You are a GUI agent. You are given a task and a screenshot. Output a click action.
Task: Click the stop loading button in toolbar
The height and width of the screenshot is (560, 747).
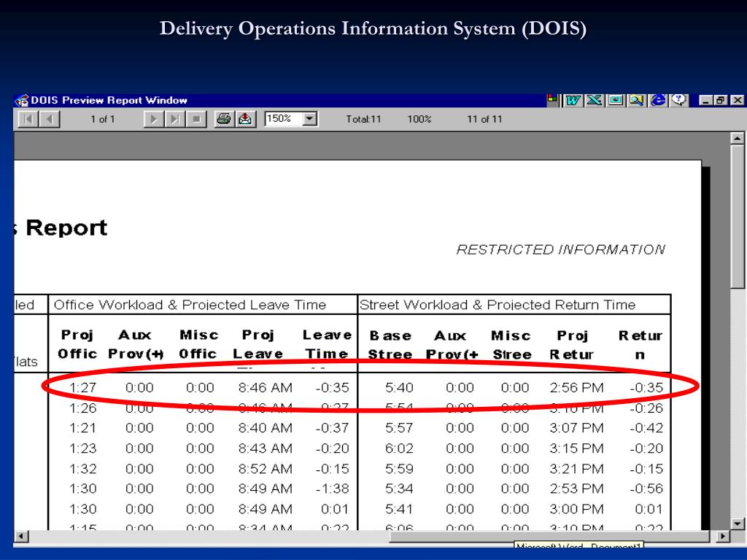(196, 119)
